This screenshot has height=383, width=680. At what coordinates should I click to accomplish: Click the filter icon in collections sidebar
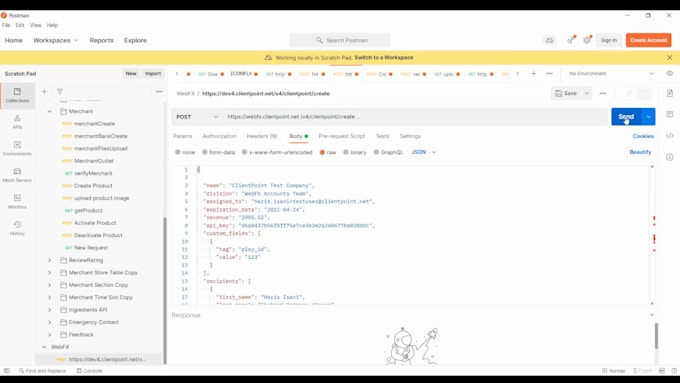tap(60, 92)
